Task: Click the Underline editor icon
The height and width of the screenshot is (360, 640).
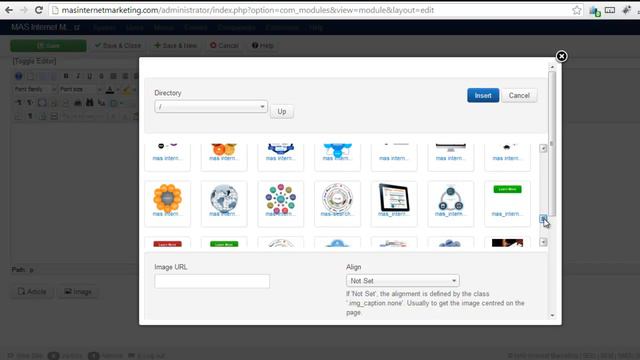Action: point(89,76)
